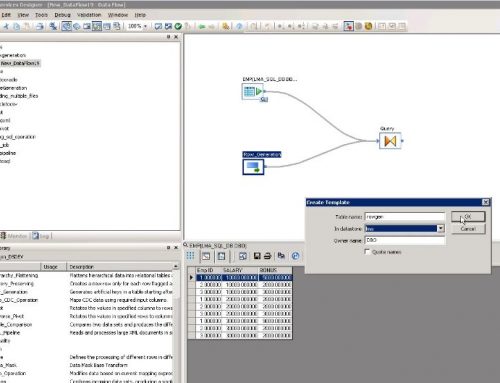Click the gray round icon beside gold icon
This screenshot has height=383, width=500.
(x=359, y=26)
